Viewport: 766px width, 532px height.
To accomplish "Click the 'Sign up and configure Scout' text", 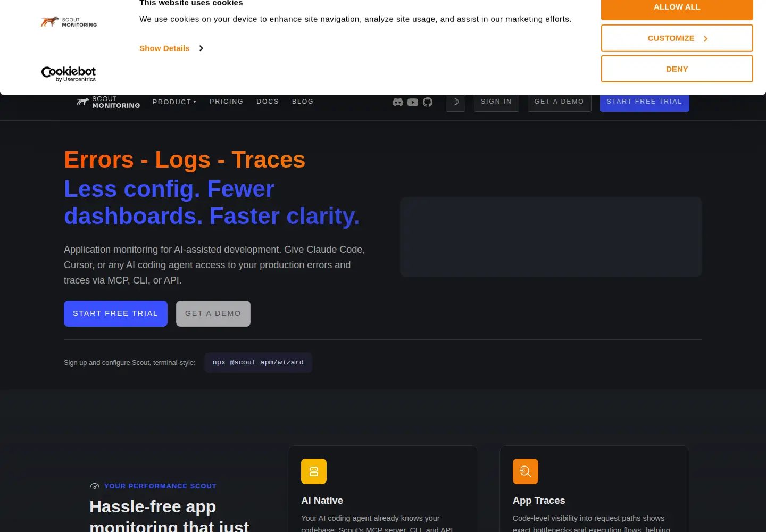I will tap(129, 363).
